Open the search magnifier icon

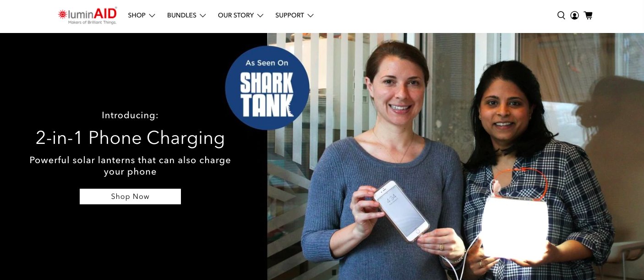[561, 16]
